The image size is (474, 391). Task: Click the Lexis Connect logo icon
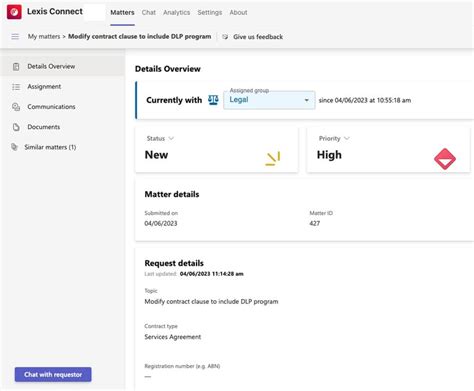coord(14,12)
